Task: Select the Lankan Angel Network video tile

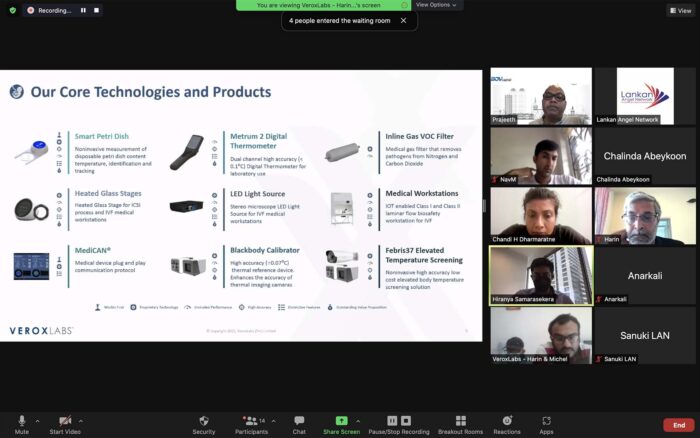Action: pos(644,96)
